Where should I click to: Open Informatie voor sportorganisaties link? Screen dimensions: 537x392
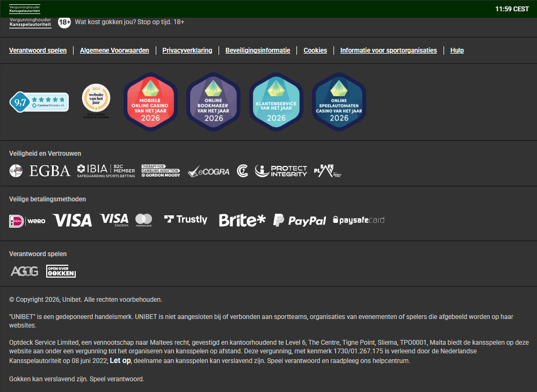pyautogui.click(x=389, y=50)
